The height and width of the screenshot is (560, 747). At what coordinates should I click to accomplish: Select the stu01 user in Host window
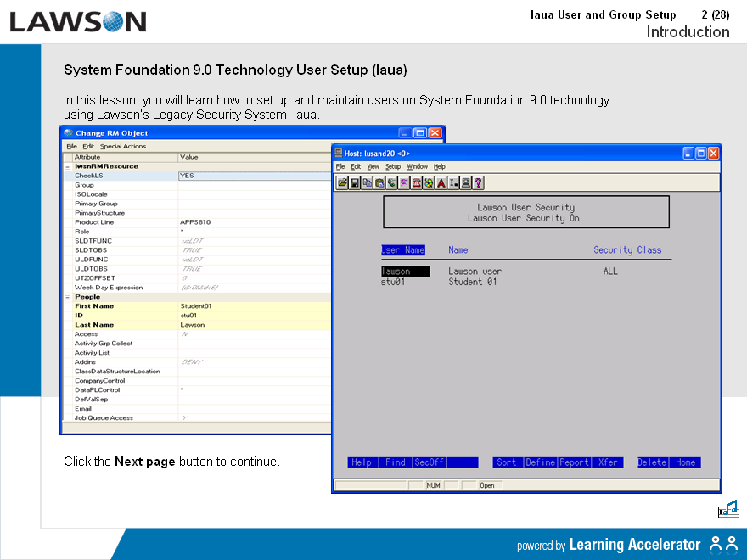[x=393, y=282]
